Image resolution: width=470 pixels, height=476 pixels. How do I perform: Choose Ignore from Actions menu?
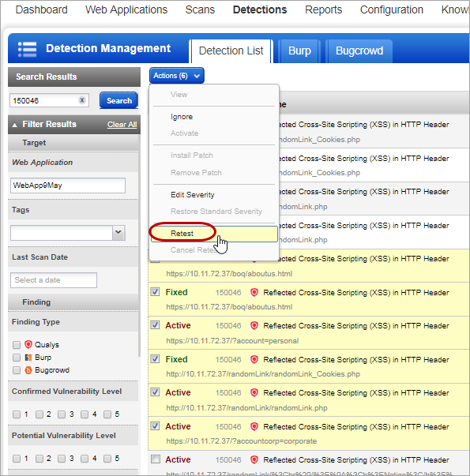pos(182,117)
